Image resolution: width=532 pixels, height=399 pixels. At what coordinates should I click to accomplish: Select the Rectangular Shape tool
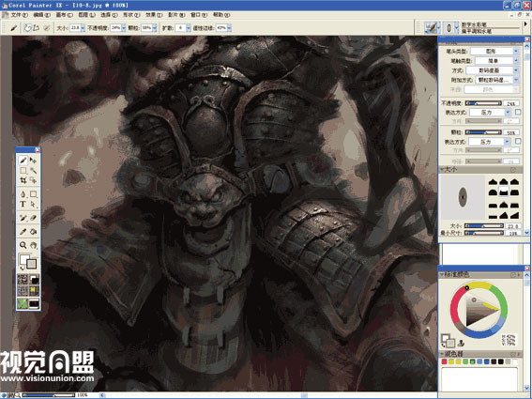coord(33,194)
